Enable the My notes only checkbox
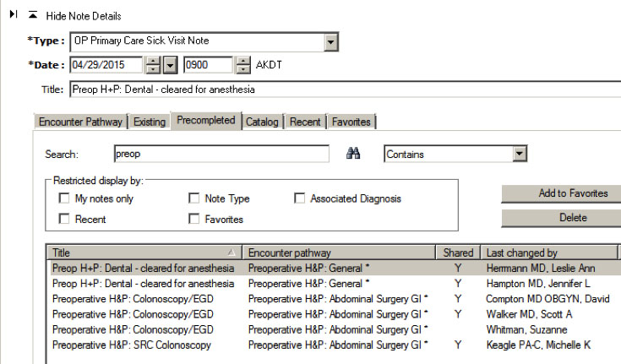The width and height of the screenshot is (621, 364). (64, 199)
